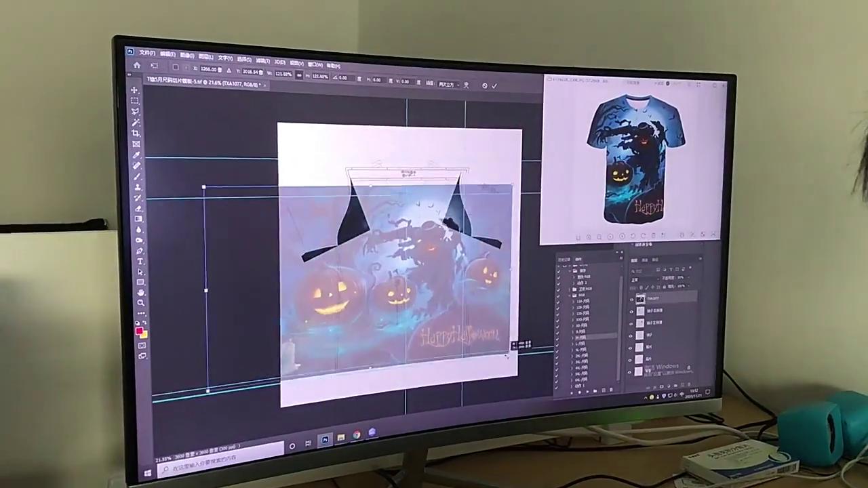Toggle checkmark for the XL action

click(558, 350)
